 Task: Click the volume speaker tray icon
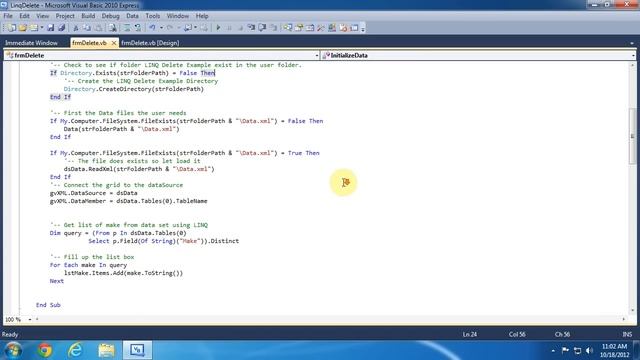click(x=589, y=350)
